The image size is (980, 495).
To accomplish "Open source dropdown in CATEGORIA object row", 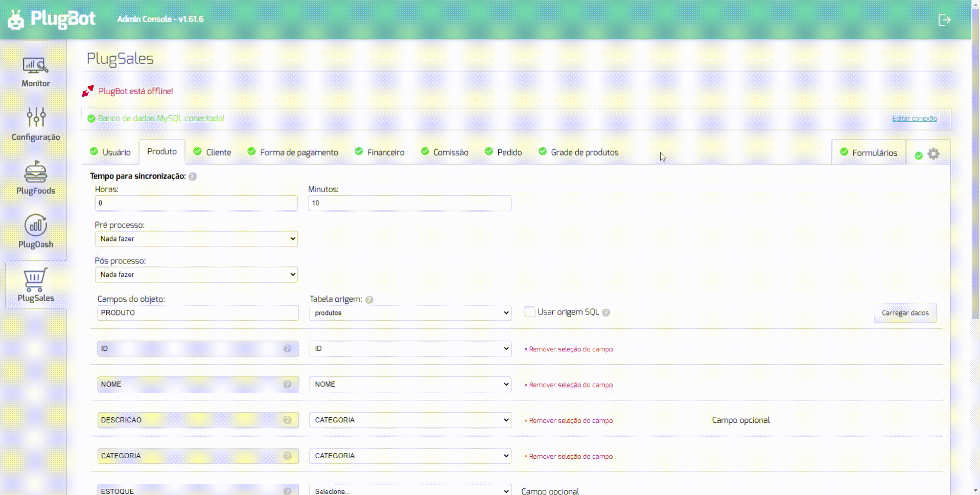I will [410, 456].
